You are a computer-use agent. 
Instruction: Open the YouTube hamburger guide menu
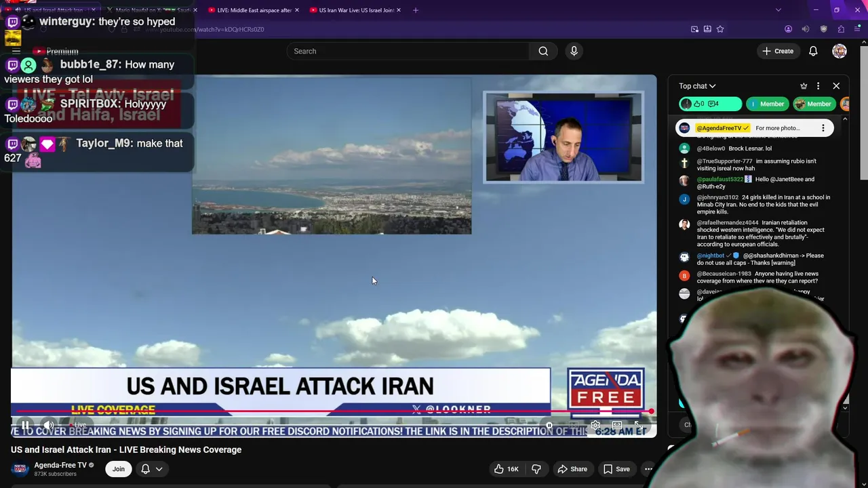pos(16,51)
